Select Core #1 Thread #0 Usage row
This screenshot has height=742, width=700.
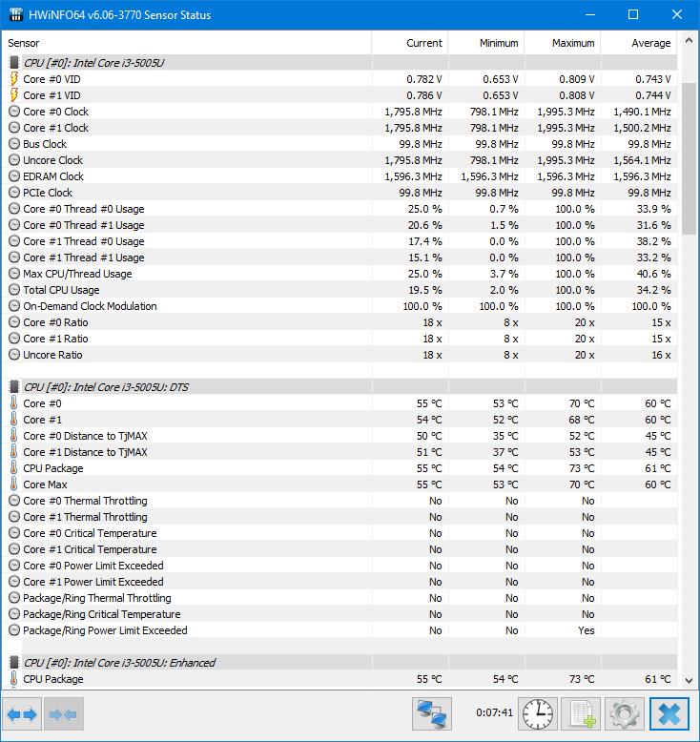[x=340, y=241]
